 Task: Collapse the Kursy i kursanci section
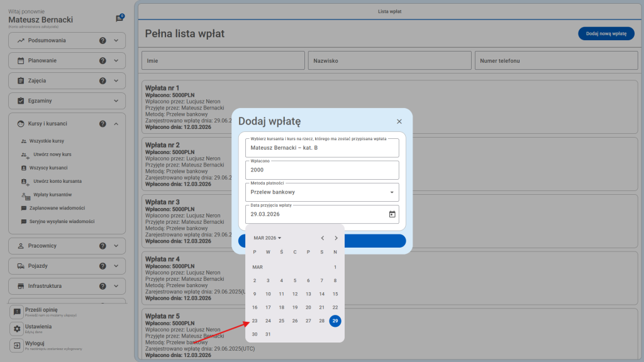coord(116,124)
